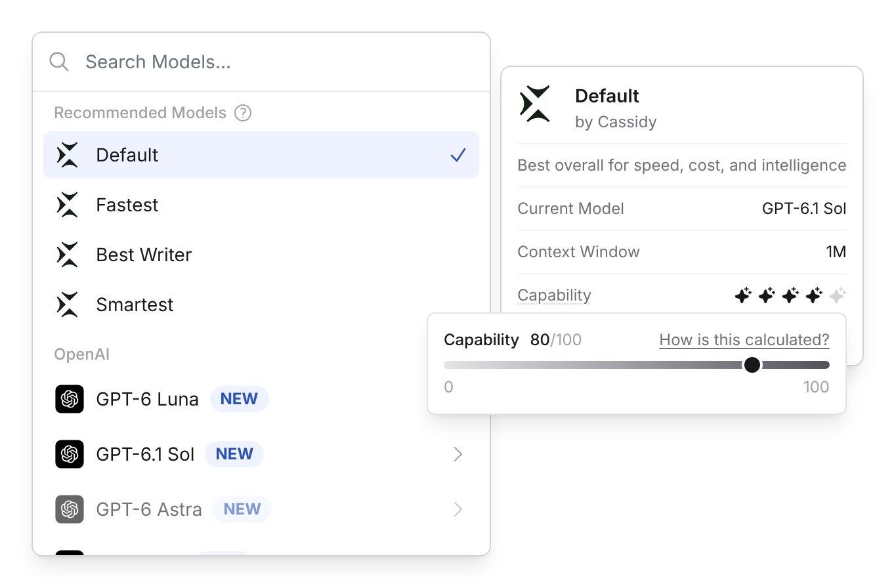
Task: Click the large Cassidy logo in details card
Action: click(x=535, y=104)
